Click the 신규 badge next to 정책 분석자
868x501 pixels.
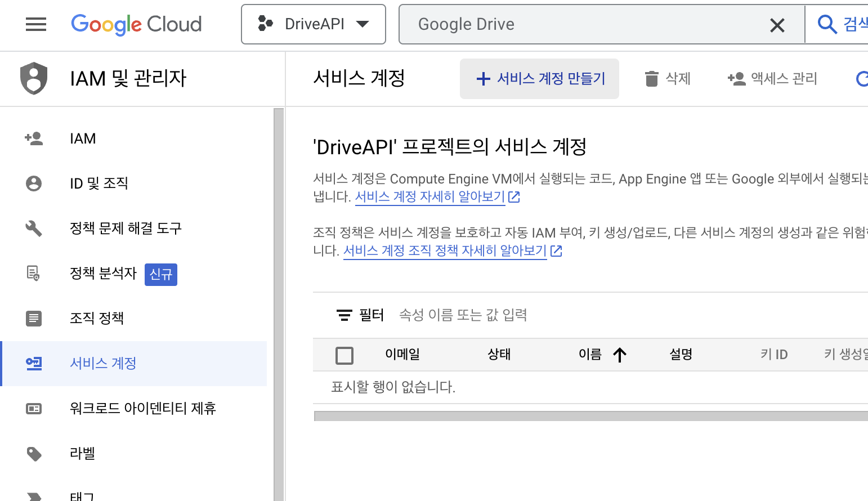[x=161, y=275]
